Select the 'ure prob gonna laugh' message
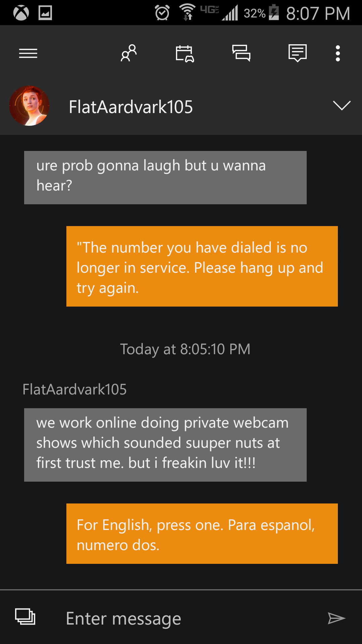 click(x=165, y=177)
